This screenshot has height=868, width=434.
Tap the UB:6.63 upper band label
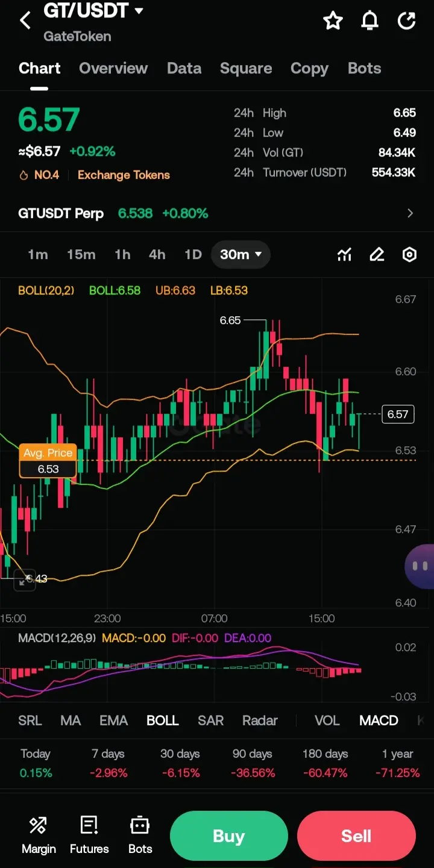175,290
